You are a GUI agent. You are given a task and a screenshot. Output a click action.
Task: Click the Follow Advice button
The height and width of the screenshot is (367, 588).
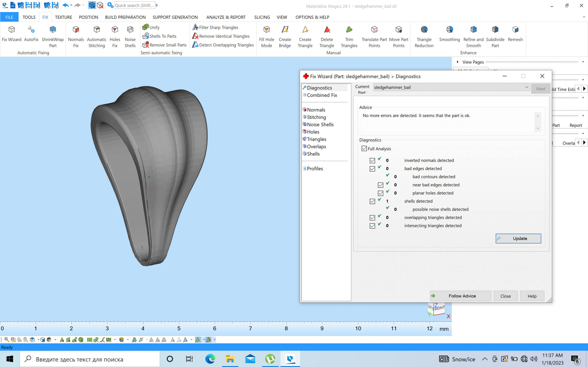click(x=461, y=296)
